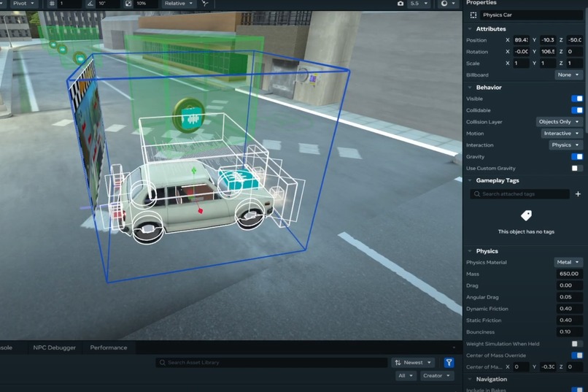
Task: Click the Physics Car name field
Action: pos(531,15)
